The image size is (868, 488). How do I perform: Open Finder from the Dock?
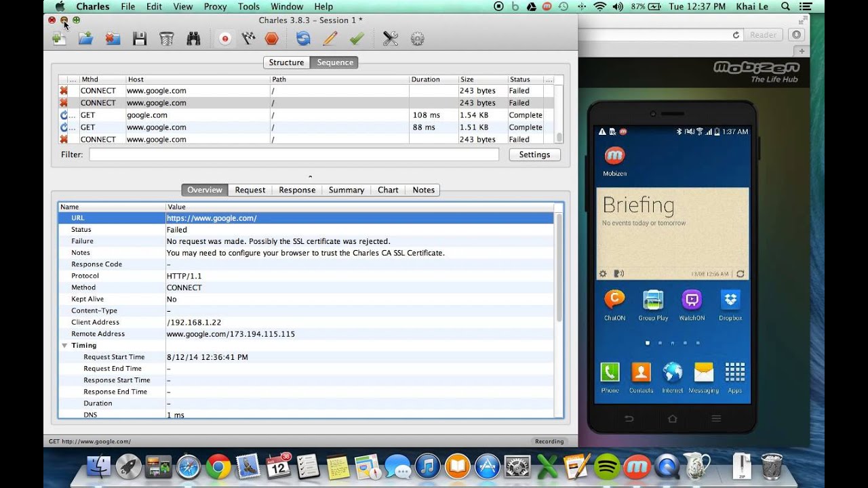100,466
